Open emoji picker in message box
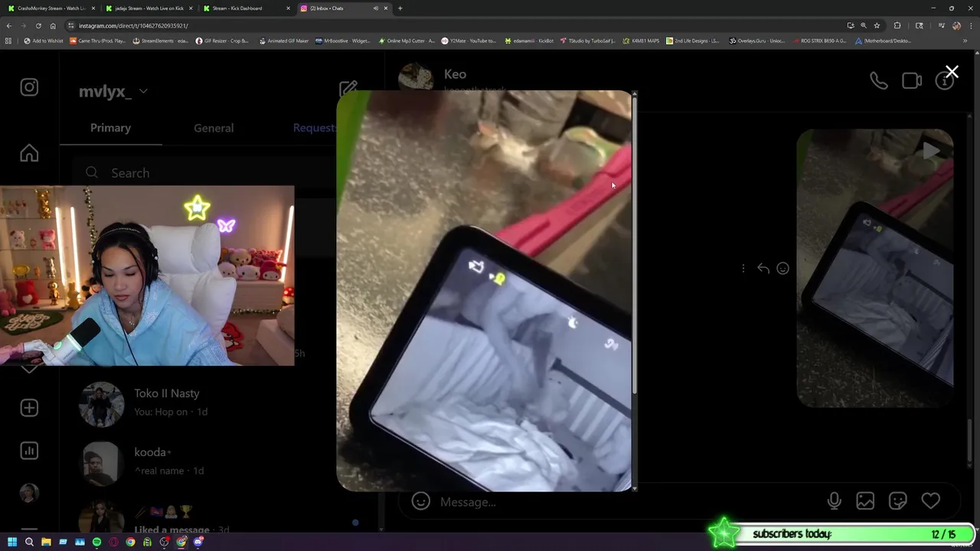This screenshot has width=980, height=551. pos(420,501)
